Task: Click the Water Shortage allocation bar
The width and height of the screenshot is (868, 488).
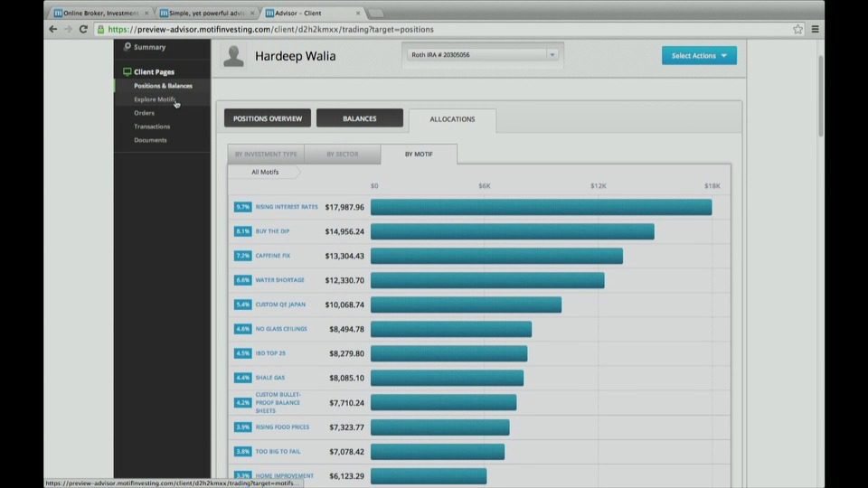Action: (x=487, y=280)
